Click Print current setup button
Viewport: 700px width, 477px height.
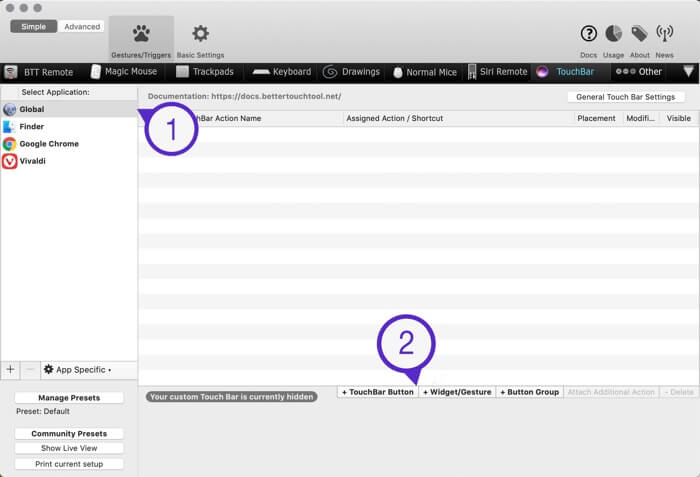(69, 464)
